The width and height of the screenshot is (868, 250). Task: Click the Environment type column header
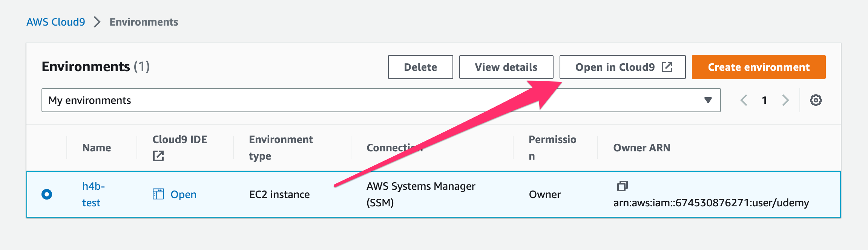click(281, 148)
